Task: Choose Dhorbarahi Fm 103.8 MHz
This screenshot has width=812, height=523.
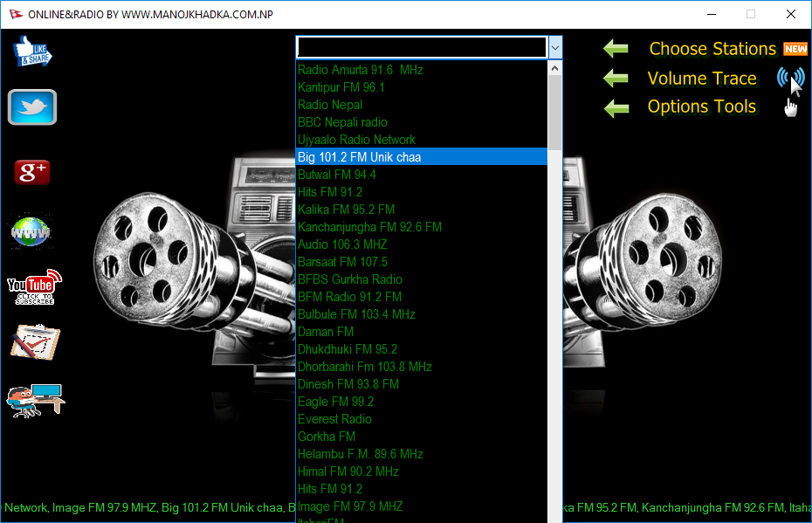Action: tap(422, 367)
